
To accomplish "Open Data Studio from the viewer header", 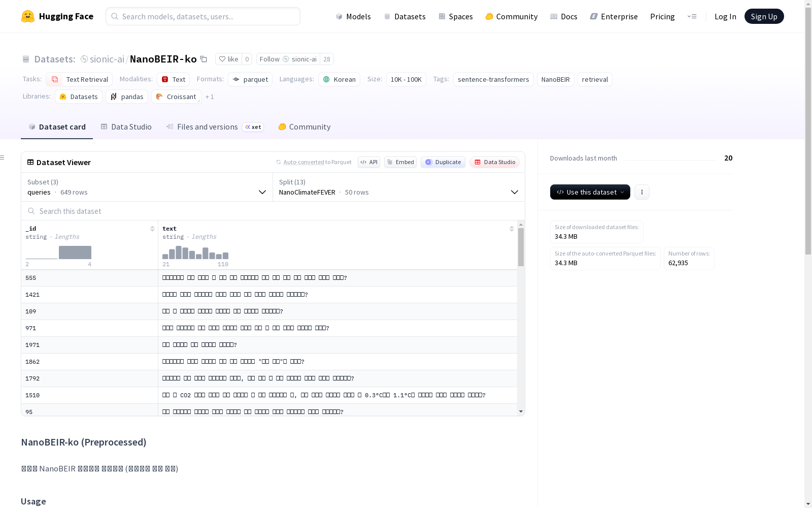I will tap(494, 162).
